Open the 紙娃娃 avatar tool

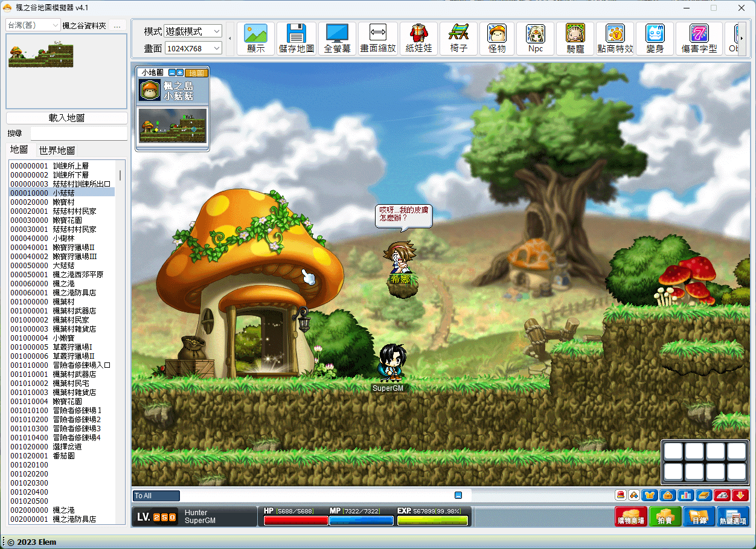pos(418,39)
